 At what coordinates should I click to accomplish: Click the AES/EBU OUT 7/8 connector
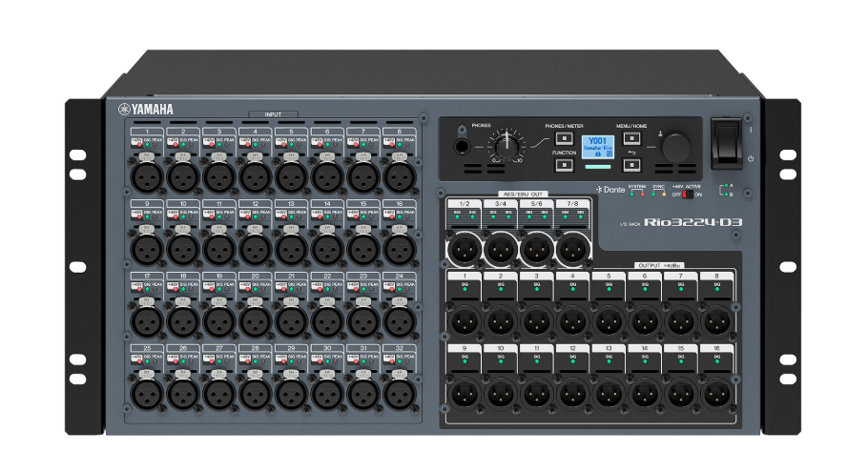pyautogui.click(x=572, y=250)
